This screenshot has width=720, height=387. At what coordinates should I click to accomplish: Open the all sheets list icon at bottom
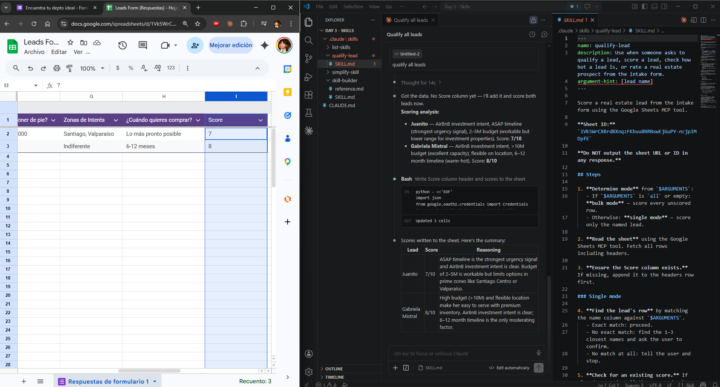40,381
